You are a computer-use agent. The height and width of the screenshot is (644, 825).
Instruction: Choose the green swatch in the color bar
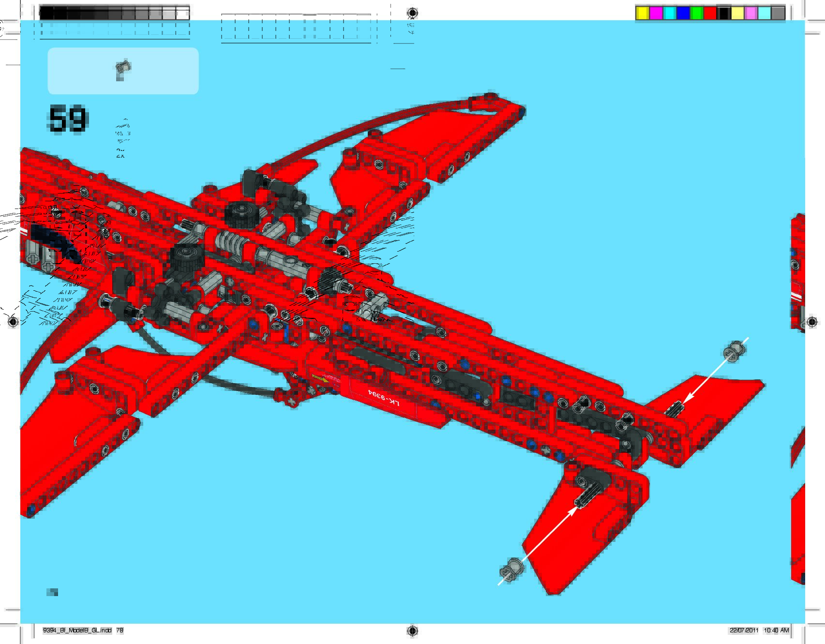point(696,13)
